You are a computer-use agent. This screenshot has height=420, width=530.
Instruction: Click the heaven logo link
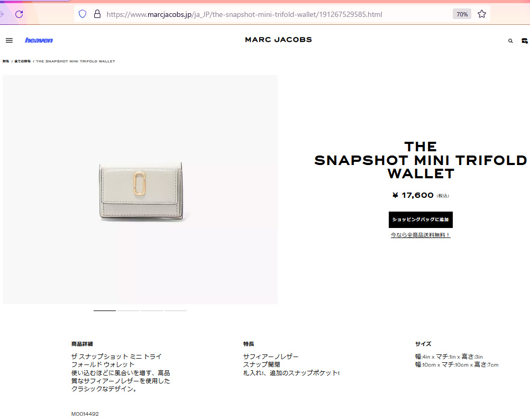click(39, 40)
